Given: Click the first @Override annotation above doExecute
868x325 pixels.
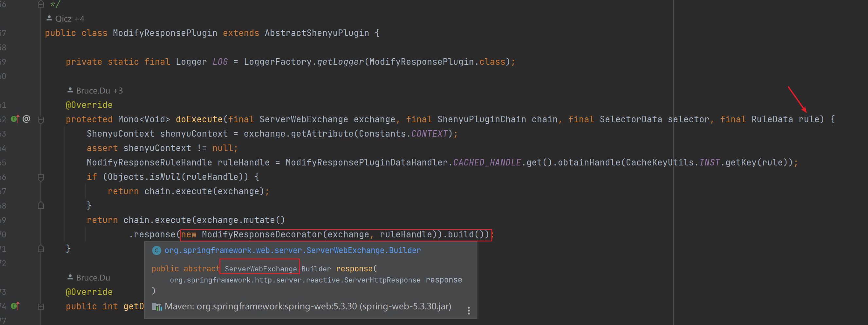Looking at the screenshot, I should pos(89,105).
